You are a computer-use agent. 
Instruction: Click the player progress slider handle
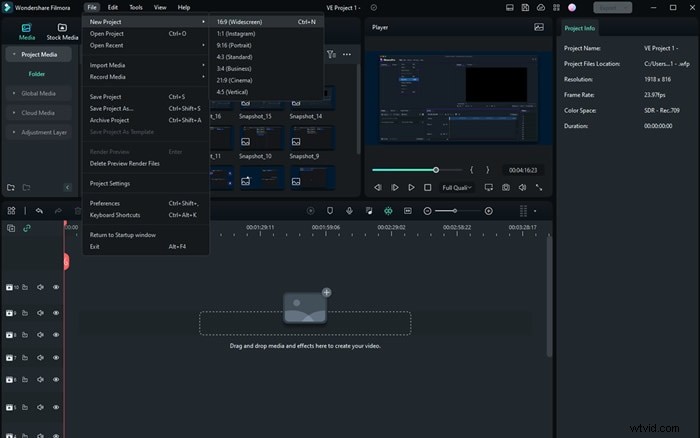coord(436,169)
